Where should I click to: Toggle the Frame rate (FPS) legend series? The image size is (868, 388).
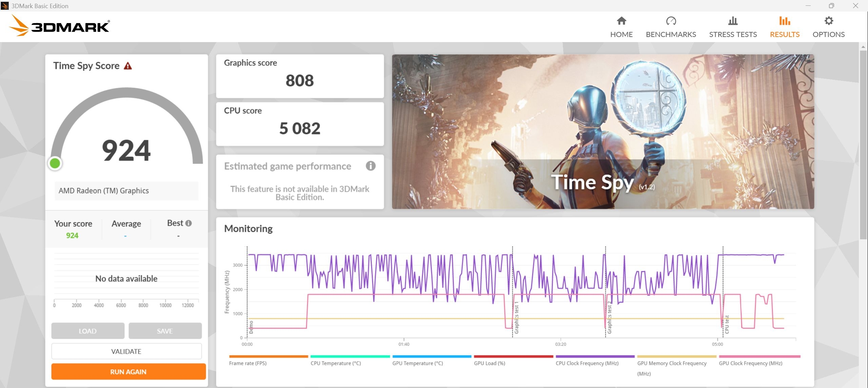click(x=248, y=363)
